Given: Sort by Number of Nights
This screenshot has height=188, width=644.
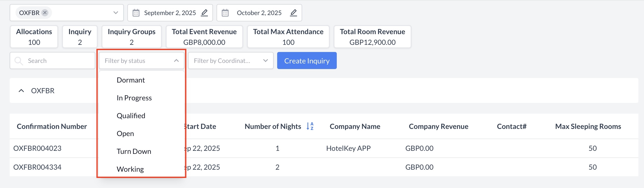Looking at the screenshot, I should 310,126.
